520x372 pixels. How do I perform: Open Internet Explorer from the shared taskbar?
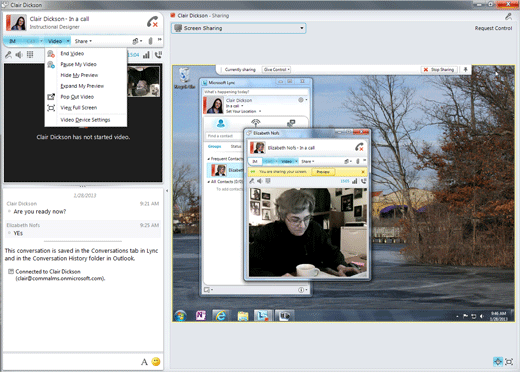221,315
